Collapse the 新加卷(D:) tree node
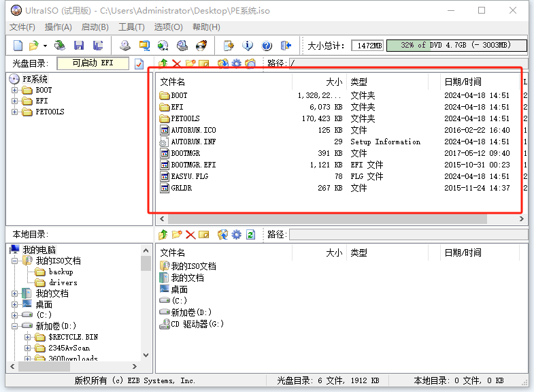The height and width of the screenshot is (392, 534). coord(15,326)
